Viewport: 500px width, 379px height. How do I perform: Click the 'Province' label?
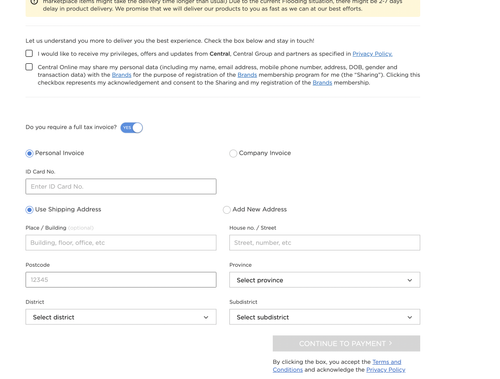(x=240, y=265)
